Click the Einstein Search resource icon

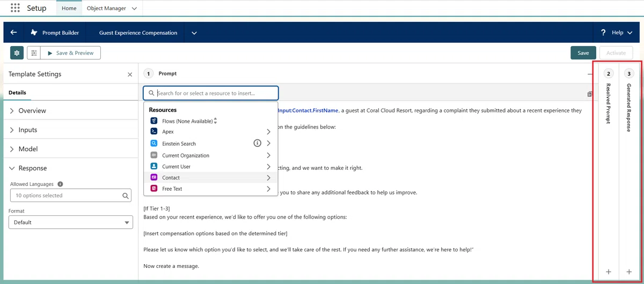click(x=154, y=144)
